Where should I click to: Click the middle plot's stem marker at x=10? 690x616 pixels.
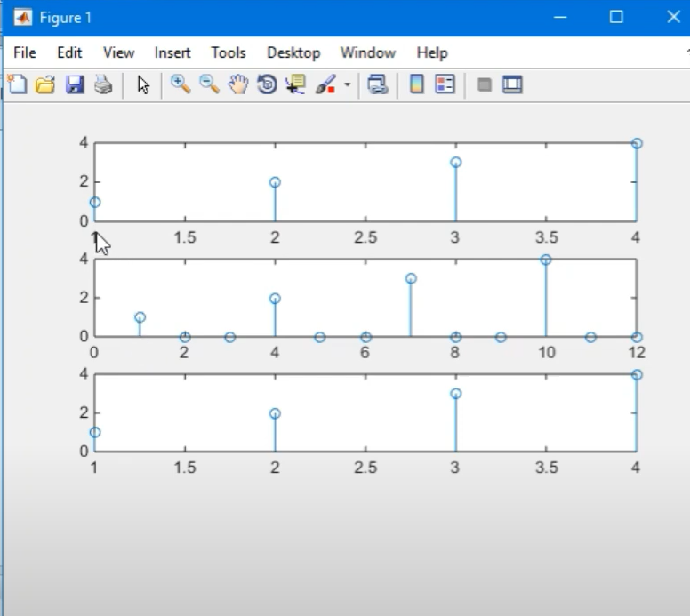coord(546,260)
